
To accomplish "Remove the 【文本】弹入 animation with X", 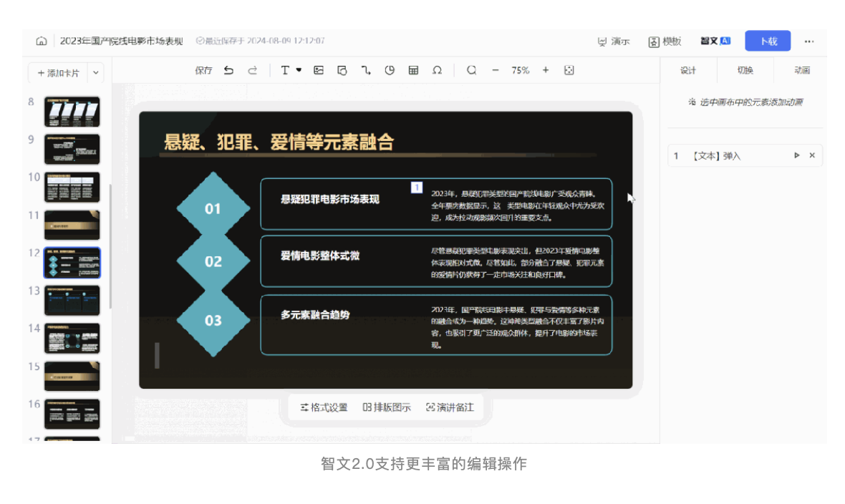I will [x=812, y=155].
